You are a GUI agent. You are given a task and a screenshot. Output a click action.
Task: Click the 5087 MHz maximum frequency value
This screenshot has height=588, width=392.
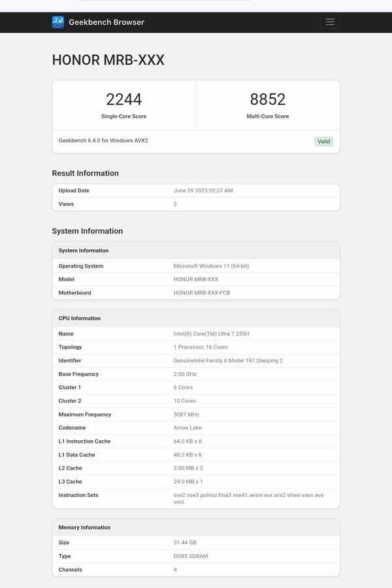186,414
